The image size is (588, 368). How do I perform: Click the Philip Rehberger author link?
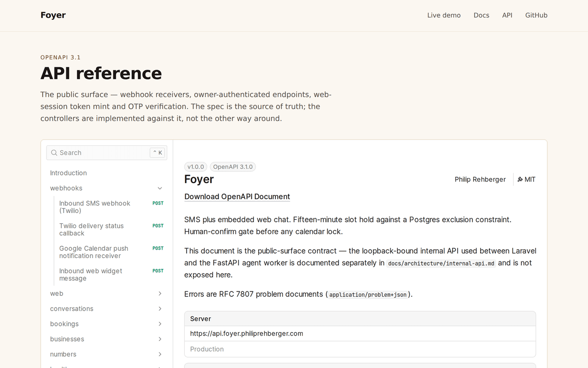[480, 180]
